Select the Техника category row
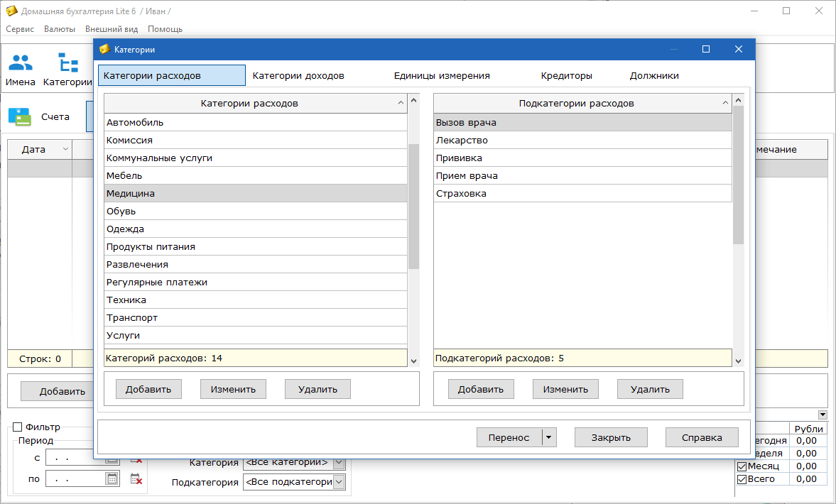 256,300
